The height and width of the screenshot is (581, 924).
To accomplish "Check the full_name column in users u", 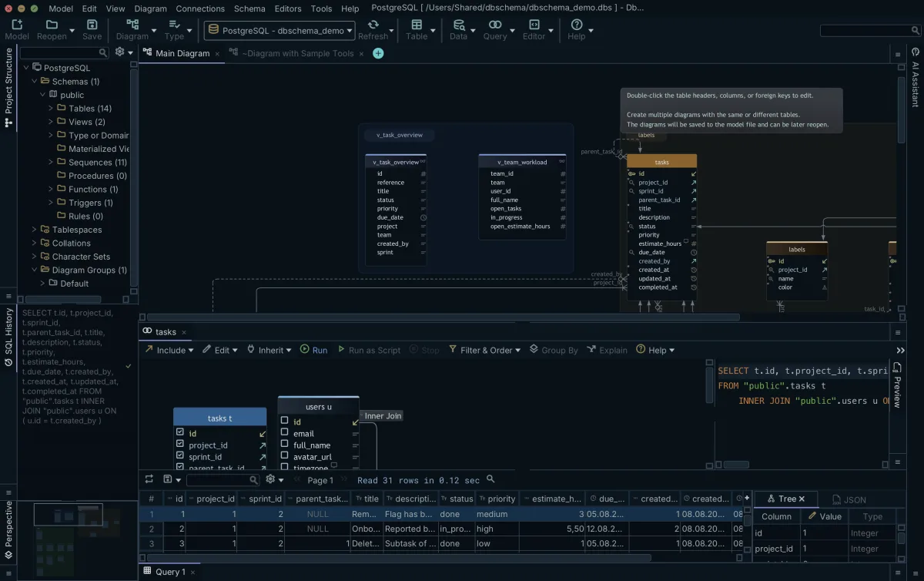I will click(x=284, y=445).
